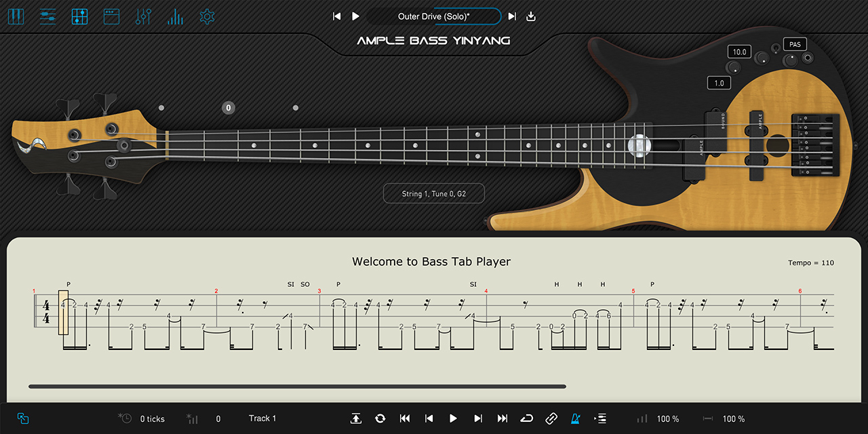The height and width of the screenshot is (434, 868).
Task: Click the velocity offset bars icon
Action: tap(192, 418)
